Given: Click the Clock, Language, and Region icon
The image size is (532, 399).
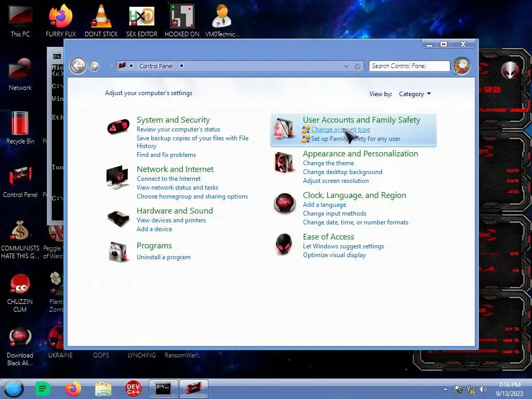Looking at the screenshot, I should point(285,203).
